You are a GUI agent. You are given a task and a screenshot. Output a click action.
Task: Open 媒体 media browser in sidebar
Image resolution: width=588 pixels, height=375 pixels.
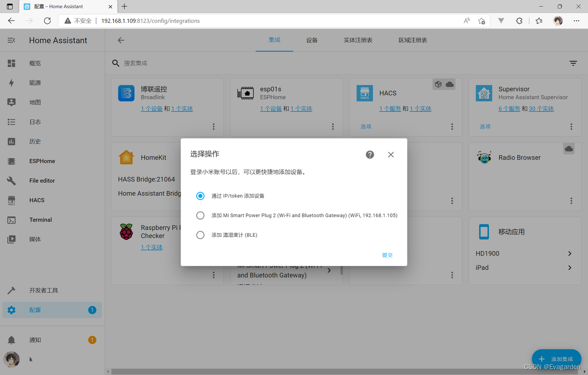52,239
